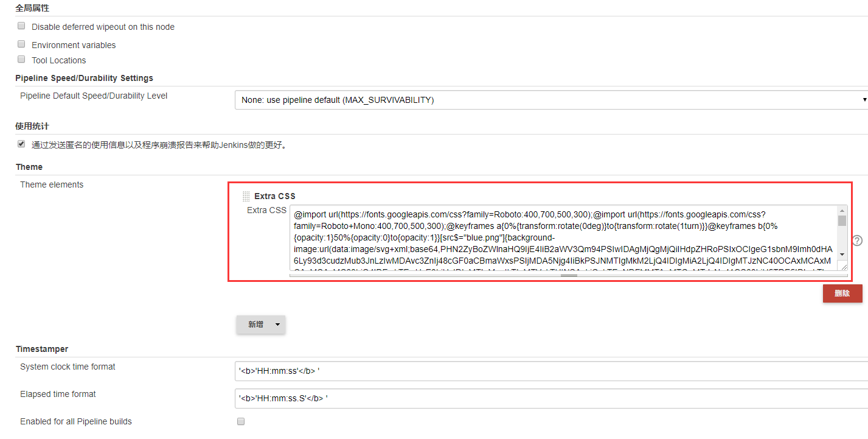Uncheck the anonymous usage statistics checkbox
This screenshot has height=439, width=868.
(x=21, y=144)
